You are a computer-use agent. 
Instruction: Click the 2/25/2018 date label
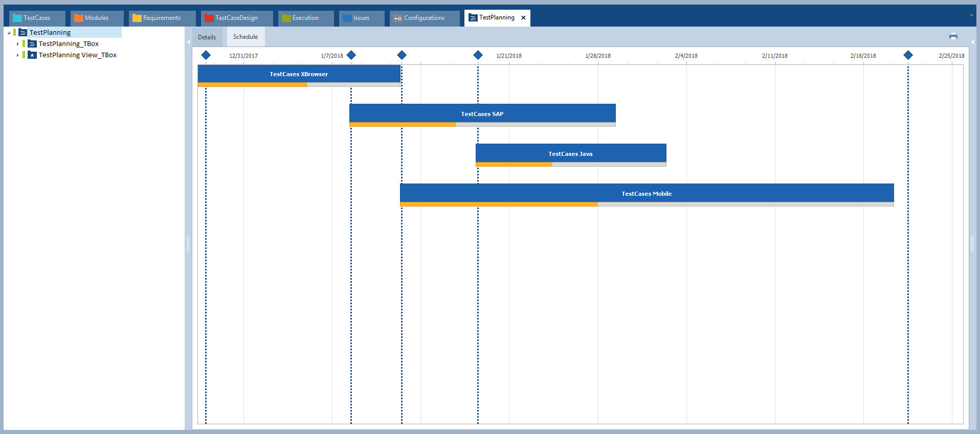point(952,56)
